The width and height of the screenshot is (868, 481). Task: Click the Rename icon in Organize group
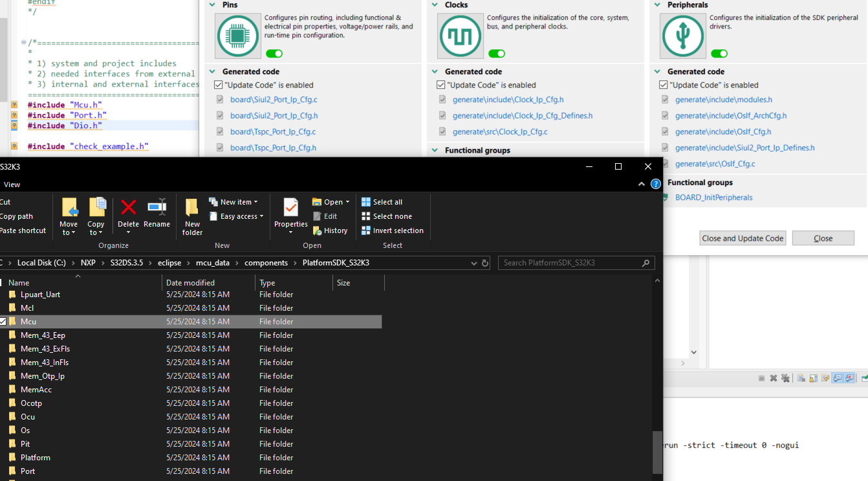point(157,207)
